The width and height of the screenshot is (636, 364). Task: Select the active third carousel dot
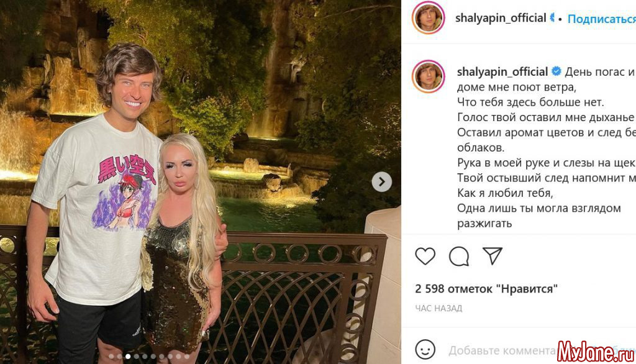point(128,357)
